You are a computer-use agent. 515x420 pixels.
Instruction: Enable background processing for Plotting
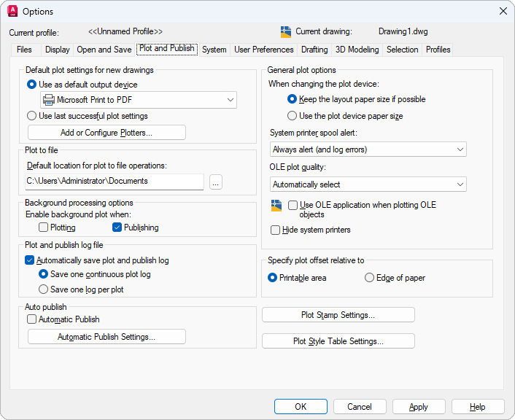(x=44, y=227)
